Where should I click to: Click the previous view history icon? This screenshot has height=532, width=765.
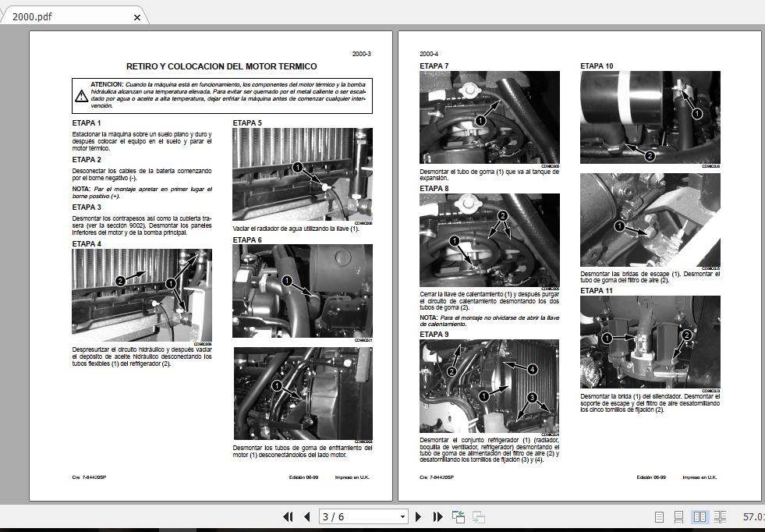(459, 516)
